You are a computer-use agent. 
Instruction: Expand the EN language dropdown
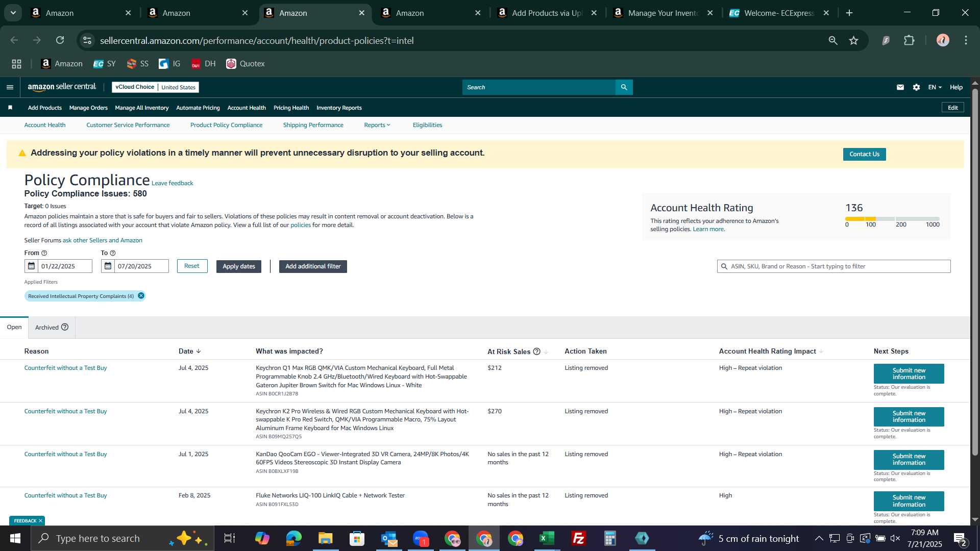935,87
